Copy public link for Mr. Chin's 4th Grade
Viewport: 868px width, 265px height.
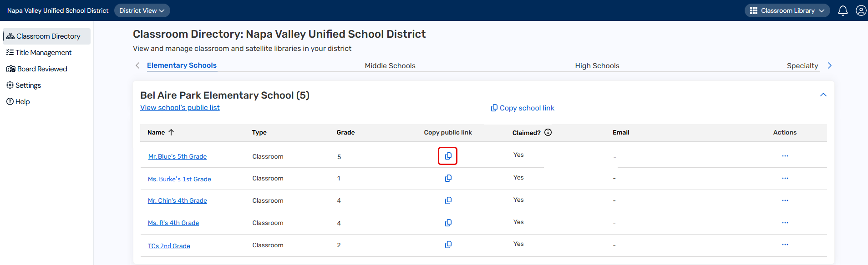coord(448,200)
